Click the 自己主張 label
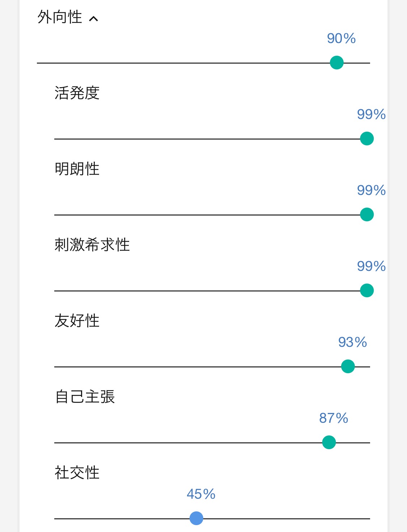 click(x=85, y=397)
